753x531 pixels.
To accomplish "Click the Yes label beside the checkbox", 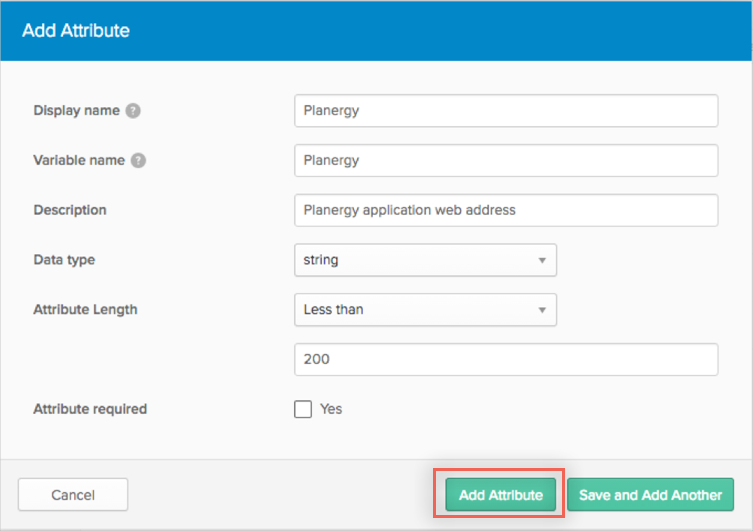I will click(331, 409).
